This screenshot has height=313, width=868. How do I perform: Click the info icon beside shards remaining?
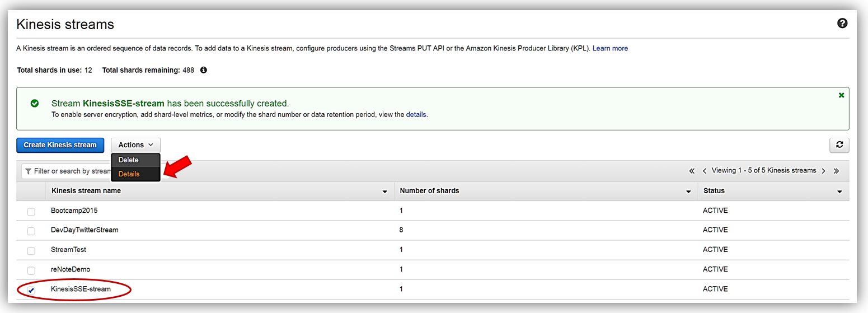coord(204,71)
